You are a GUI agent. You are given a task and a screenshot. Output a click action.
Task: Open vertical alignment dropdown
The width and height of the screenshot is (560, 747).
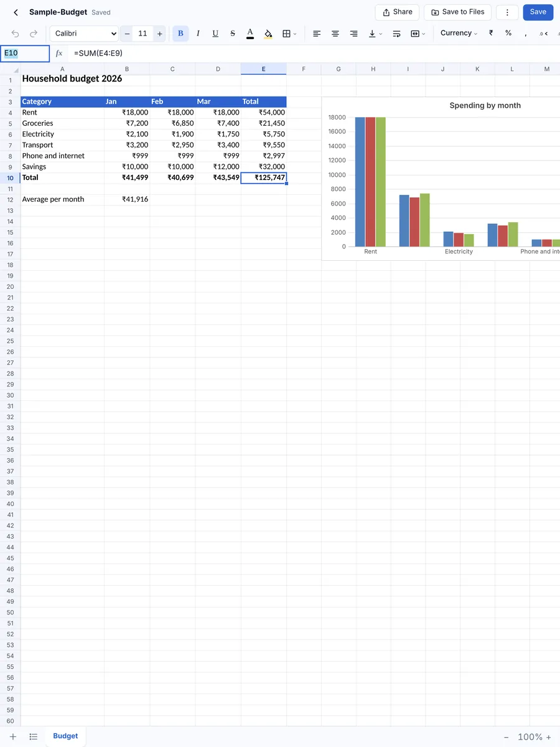pyautogui.click(x=375, y=34)
